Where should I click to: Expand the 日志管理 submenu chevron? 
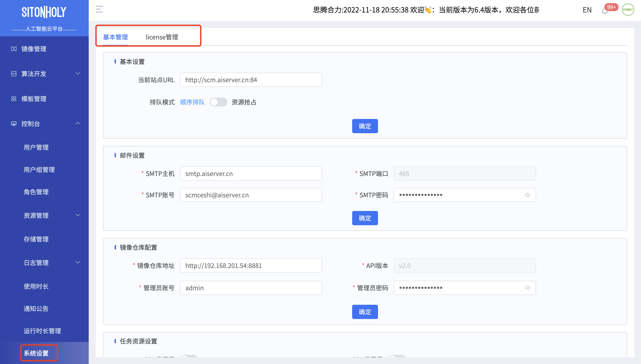click(x=78, y=262)
